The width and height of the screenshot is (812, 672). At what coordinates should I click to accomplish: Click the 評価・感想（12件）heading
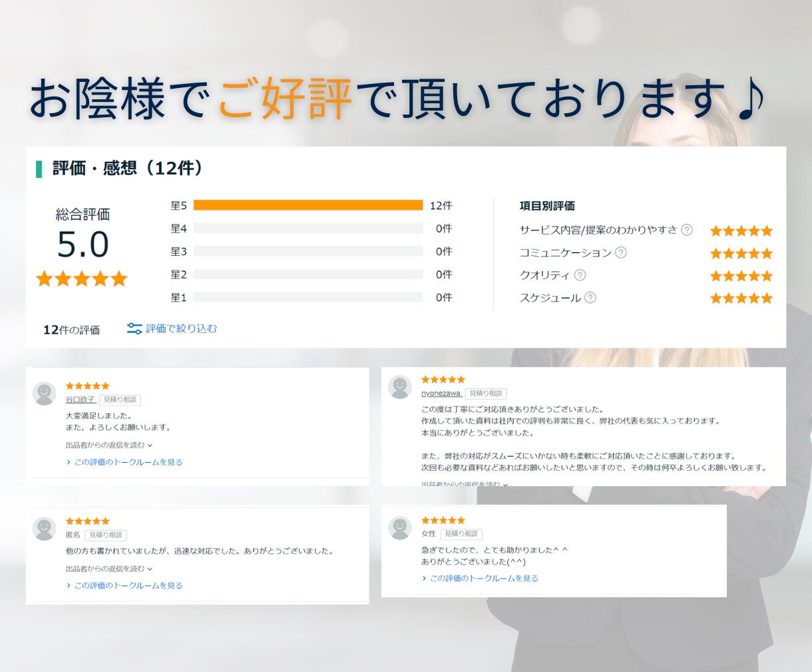tap(127, 168)
